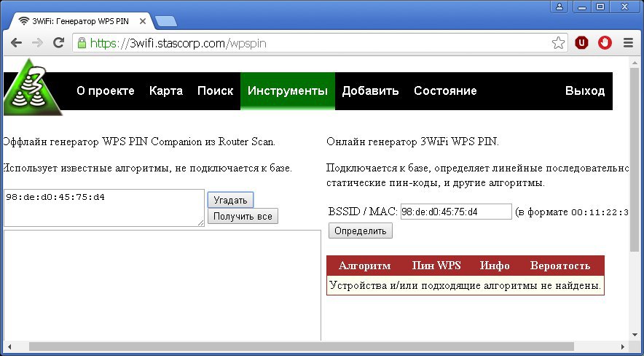Screen dimensions: 644x356
Task: Open the Состояние page
Action: 445,91
